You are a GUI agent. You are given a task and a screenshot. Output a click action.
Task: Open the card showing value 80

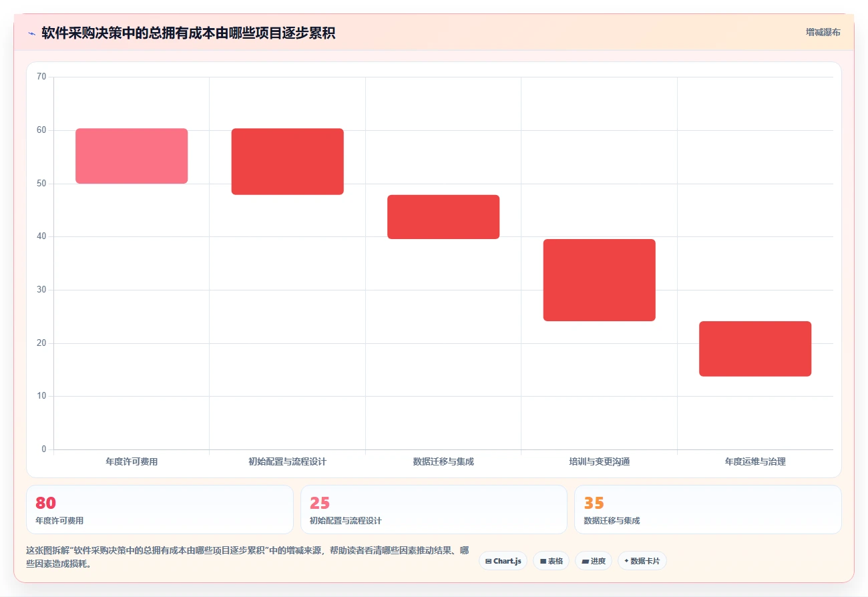(x=160, y=510)
